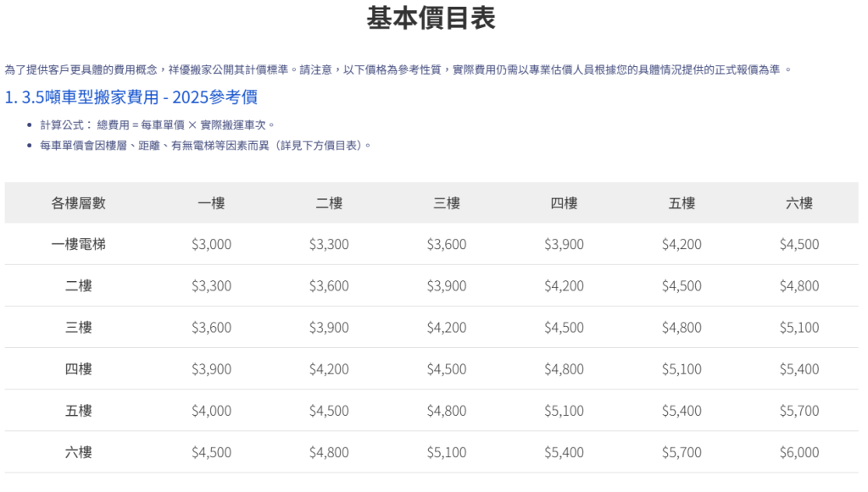Click the 一樓電梯 row label
The height and width of the screenshot is (492, 868).
pos(79,244)
